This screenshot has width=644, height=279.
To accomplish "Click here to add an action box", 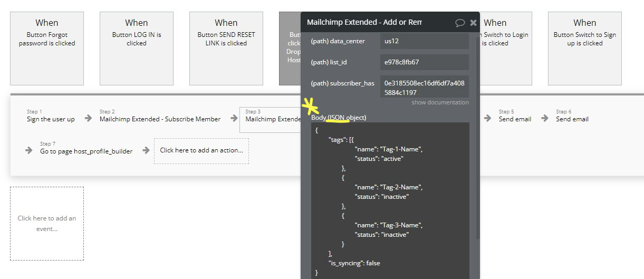I will pyautogui.click(x=201, y=150).
